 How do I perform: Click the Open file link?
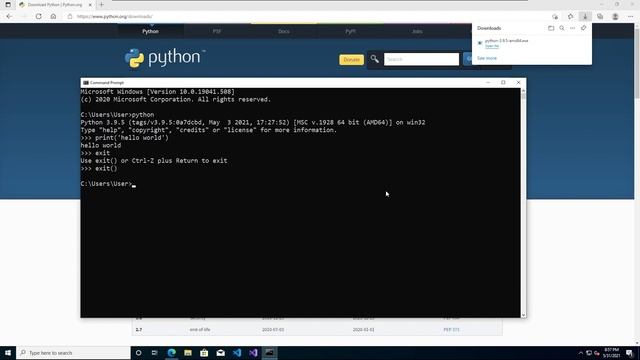click(x=492, y=46)
